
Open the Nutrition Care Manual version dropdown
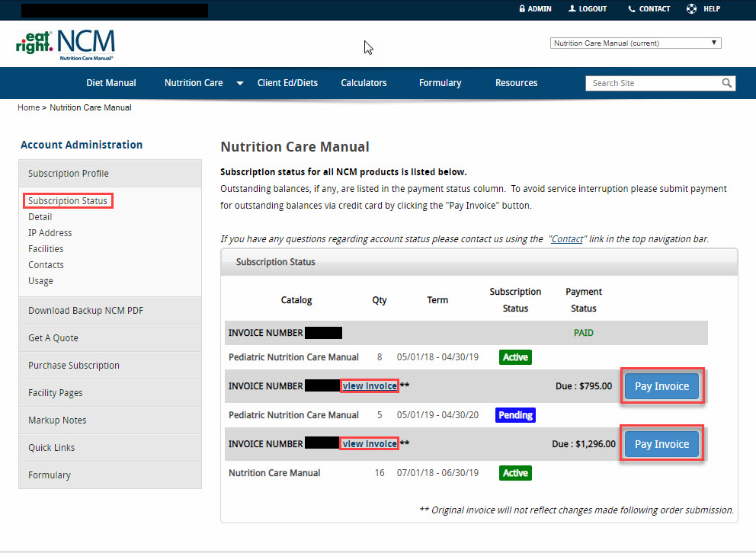[636, 43]
